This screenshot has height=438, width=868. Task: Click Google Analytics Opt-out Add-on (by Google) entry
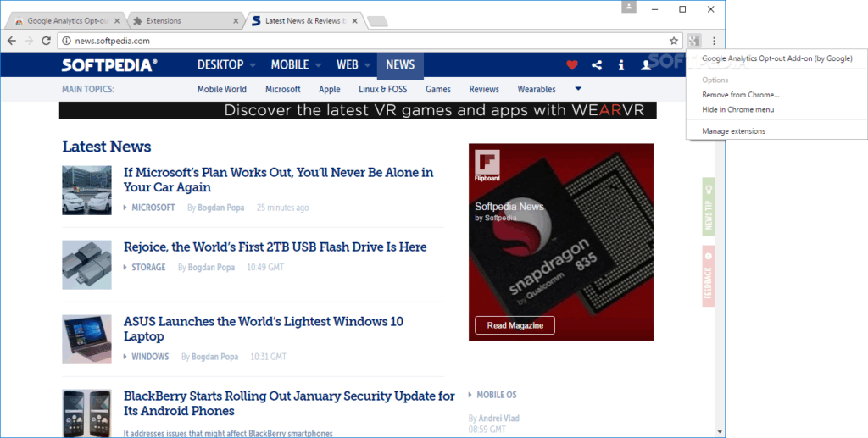pos(776,58)
